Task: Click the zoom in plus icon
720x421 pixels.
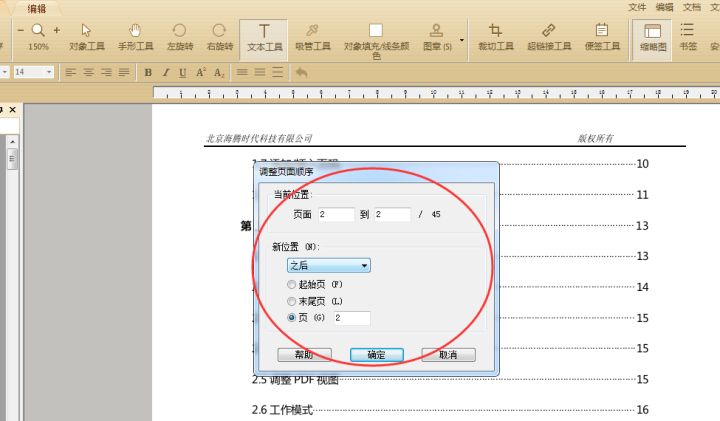Action: click(56, 30)
